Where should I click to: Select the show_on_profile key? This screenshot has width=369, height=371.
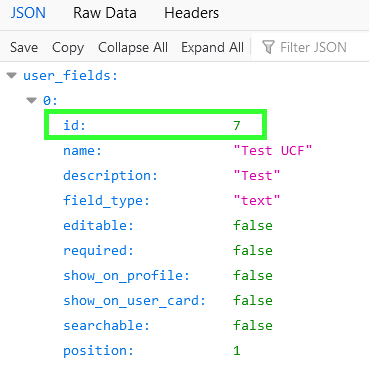tap(126, 276)
